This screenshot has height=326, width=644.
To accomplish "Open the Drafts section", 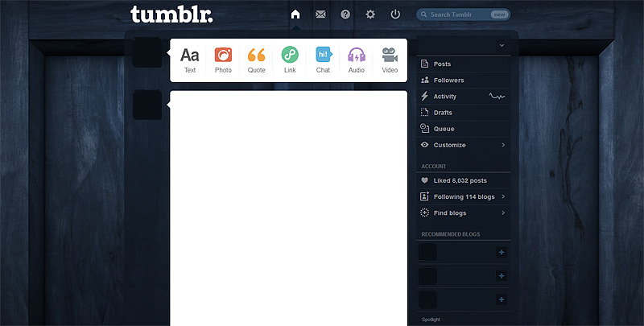I will pyautogui.click(x=464, y=113).
